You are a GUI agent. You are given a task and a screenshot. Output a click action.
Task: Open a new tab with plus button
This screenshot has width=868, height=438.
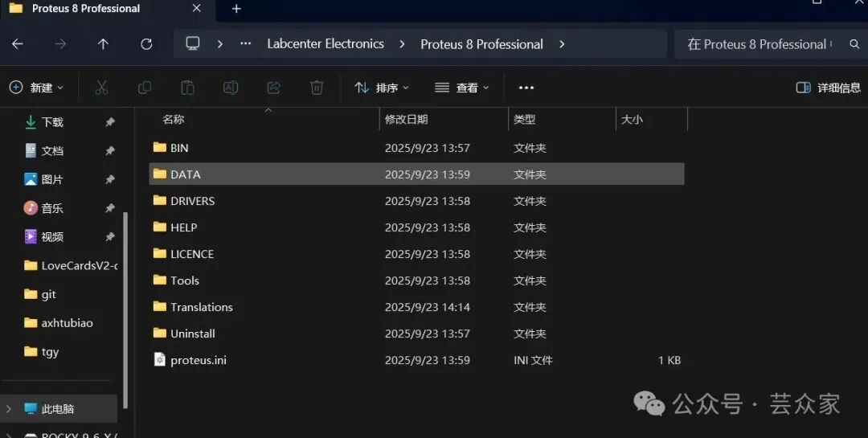(236, 9)
